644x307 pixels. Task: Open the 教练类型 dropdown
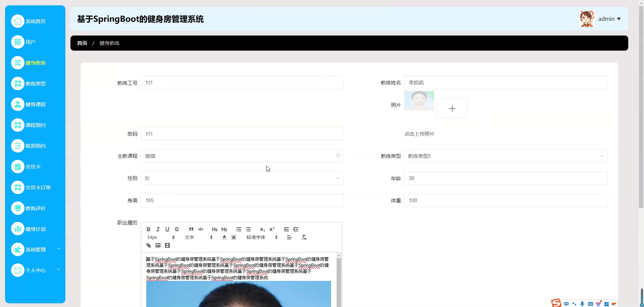[505, 156]
